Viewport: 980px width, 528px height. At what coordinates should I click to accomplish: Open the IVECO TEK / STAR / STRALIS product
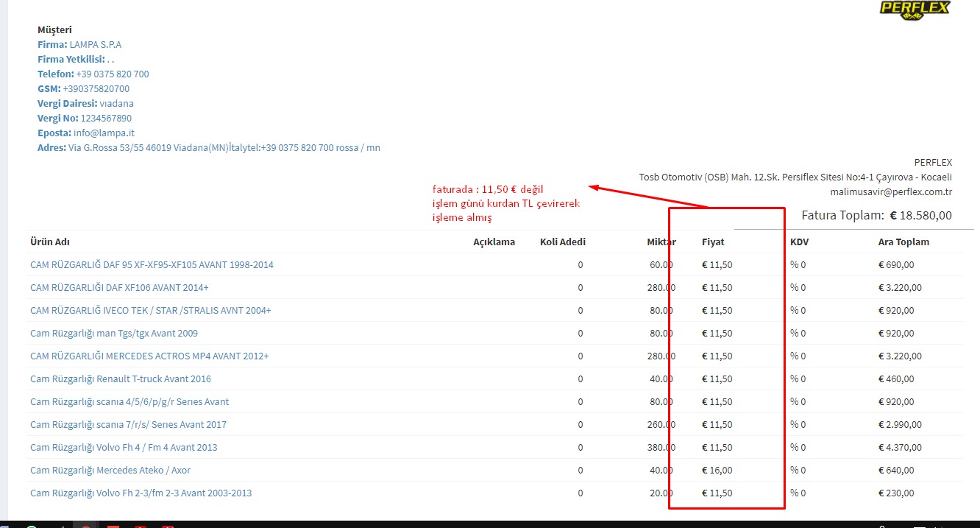(x=150, y=310)
